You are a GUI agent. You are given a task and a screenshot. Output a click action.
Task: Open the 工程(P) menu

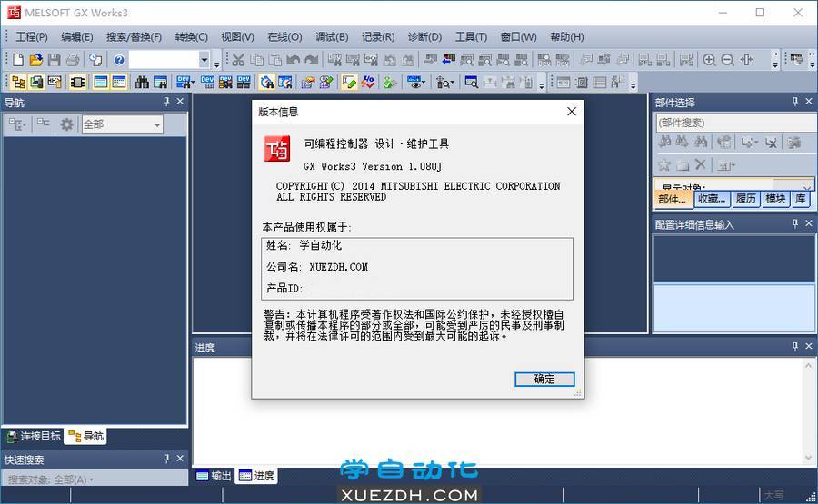(x=31, y=37)
